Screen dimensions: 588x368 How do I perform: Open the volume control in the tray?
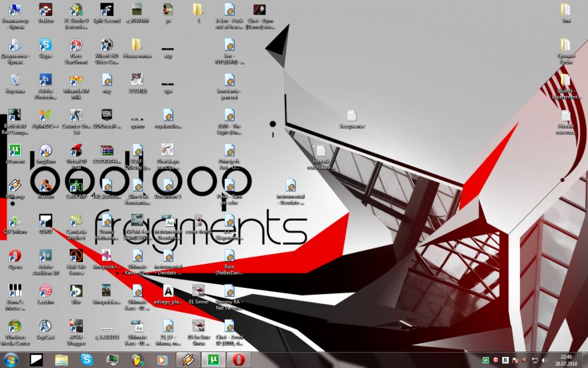click(545, 360)
